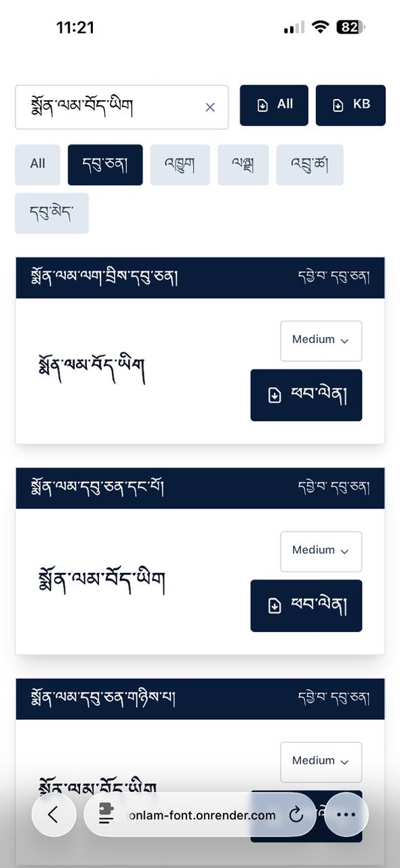Viewport: 400px width, 868px height.
Task: Toggle the འབྲུ་ཚ། filter chip
Action: tap(310, 165)
